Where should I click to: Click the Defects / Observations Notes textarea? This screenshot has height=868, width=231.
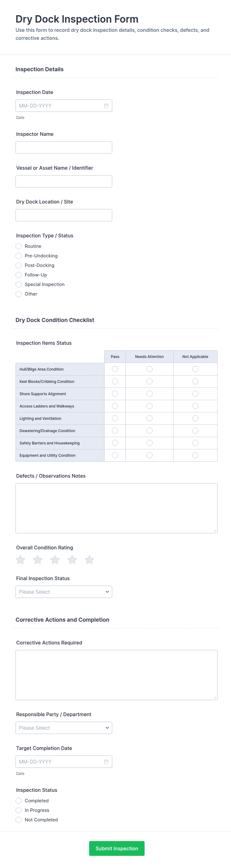116,507
